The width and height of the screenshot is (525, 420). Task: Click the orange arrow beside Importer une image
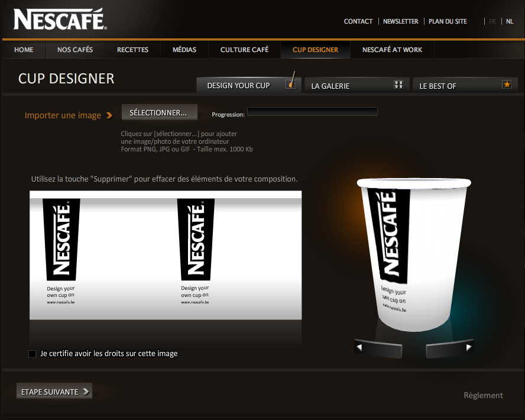click(109, 115)
